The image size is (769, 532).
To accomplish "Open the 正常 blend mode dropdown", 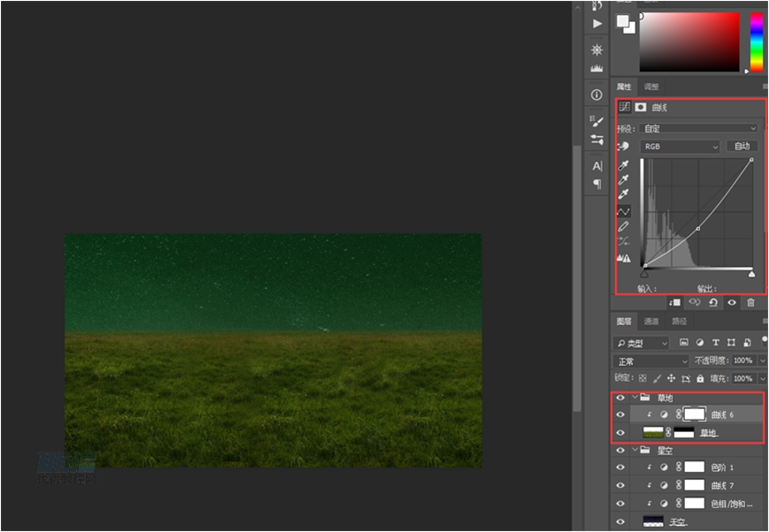I will click(651, 361).
